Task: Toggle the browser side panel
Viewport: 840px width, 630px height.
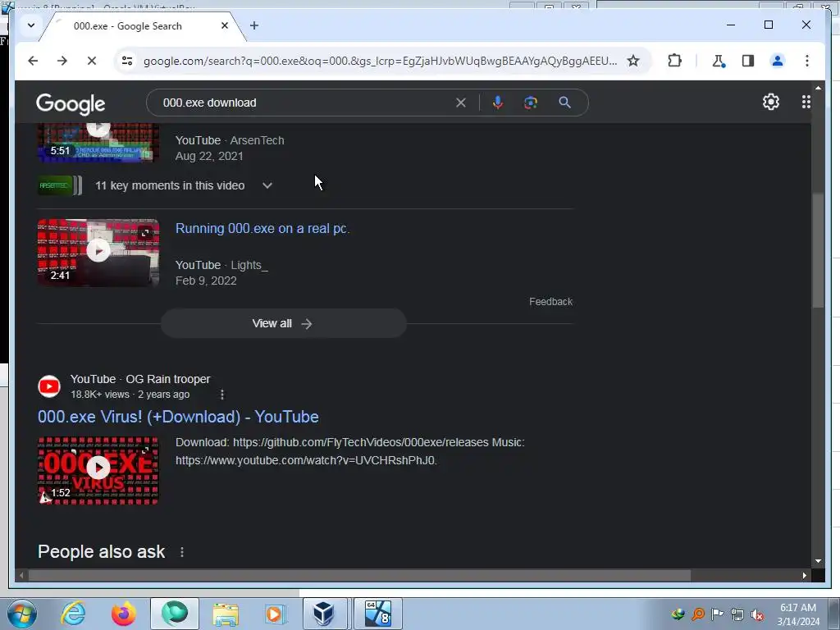Action: tap(748, 61)
